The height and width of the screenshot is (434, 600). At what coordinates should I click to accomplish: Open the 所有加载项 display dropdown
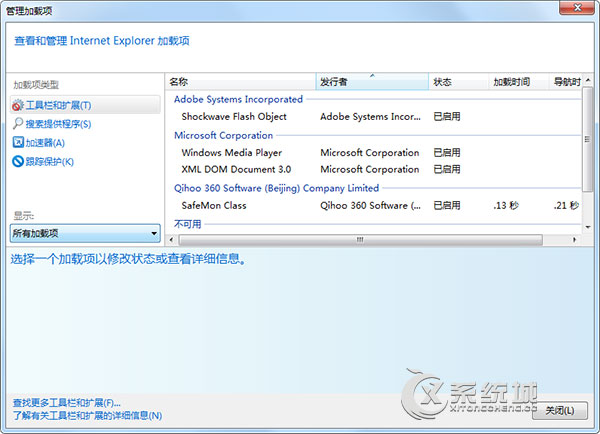(x=85, y=233)
